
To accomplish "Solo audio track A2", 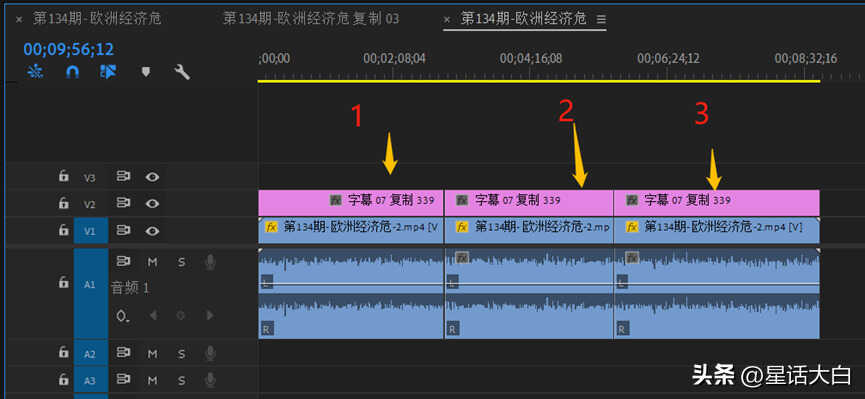I will coord(181,354).
